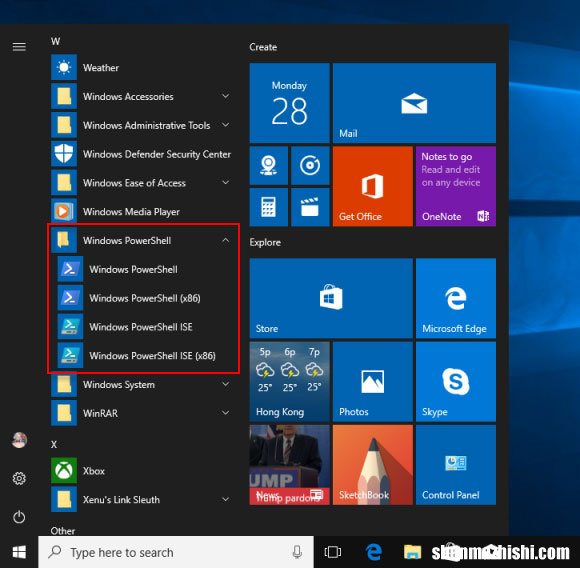Screen dimensions: 580x568
Task: Open the hamburger menu at top left
Action: click(x=19, y=47)
